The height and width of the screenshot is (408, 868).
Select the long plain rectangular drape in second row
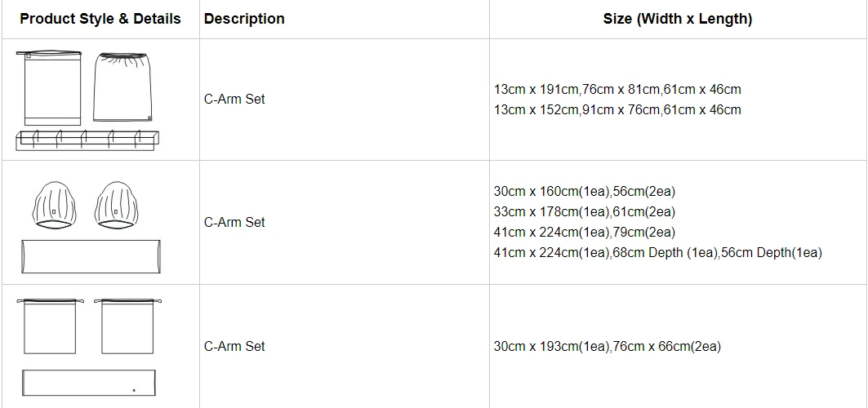(90, 256)
